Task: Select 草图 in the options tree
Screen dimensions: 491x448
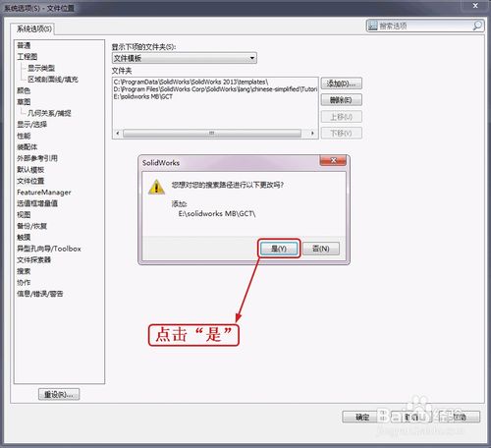Action: coord(24,102)
